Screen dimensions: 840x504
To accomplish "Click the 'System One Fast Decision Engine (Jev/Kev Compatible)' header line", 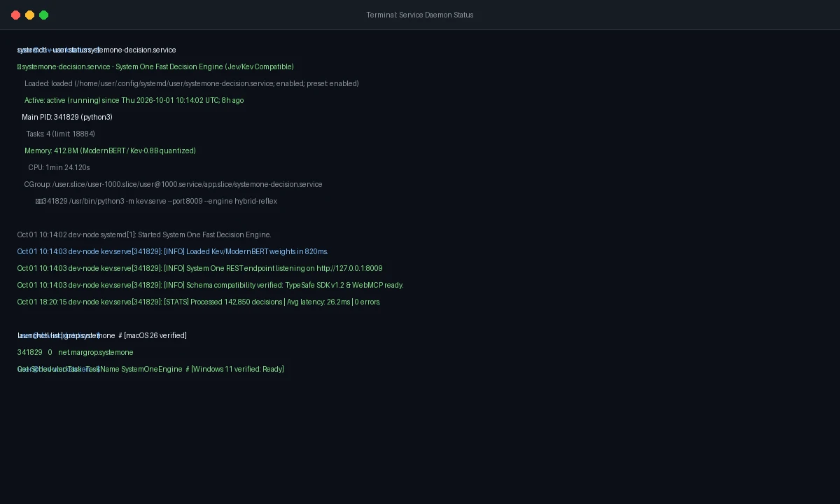I will (x=155, y=67).
